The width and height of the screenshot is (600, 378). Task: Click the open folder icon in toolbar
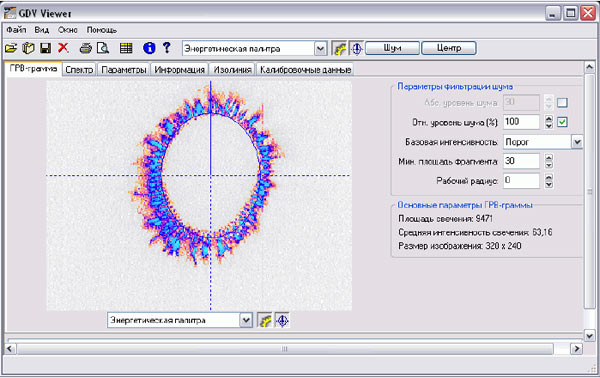coord(11,48)
